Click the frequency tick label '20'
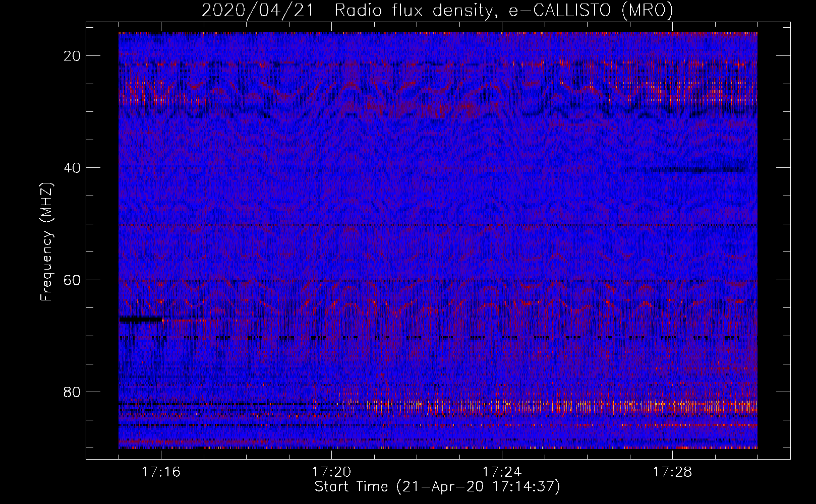The image size is (816, 504). (73, 55)
